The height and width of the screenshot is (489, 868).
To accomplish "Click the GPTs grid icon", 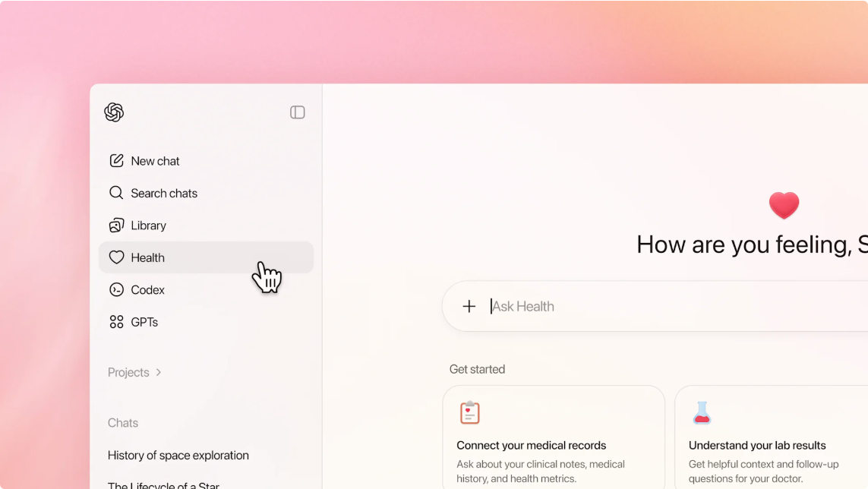I will click(116, 322).
